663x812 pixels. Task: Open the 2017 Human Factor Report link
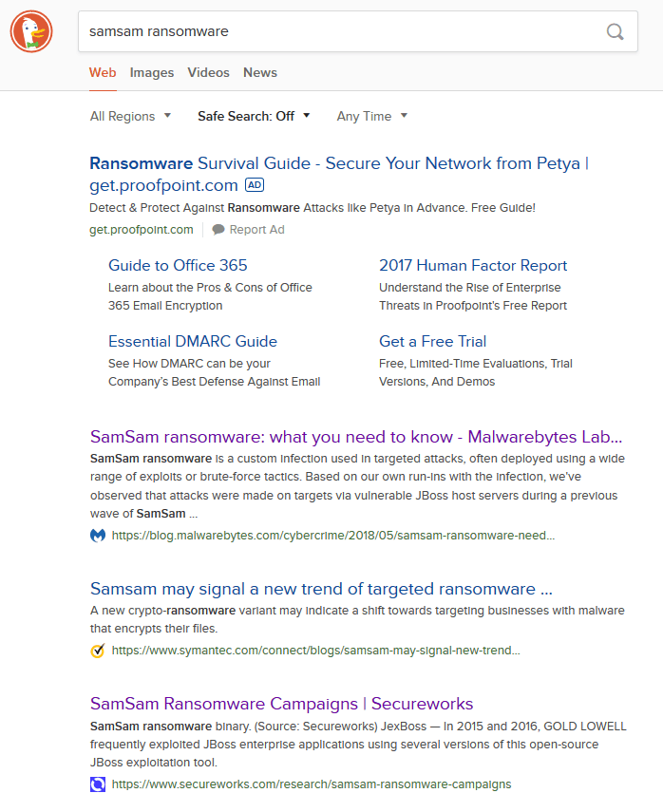click(x=473, y=266)
